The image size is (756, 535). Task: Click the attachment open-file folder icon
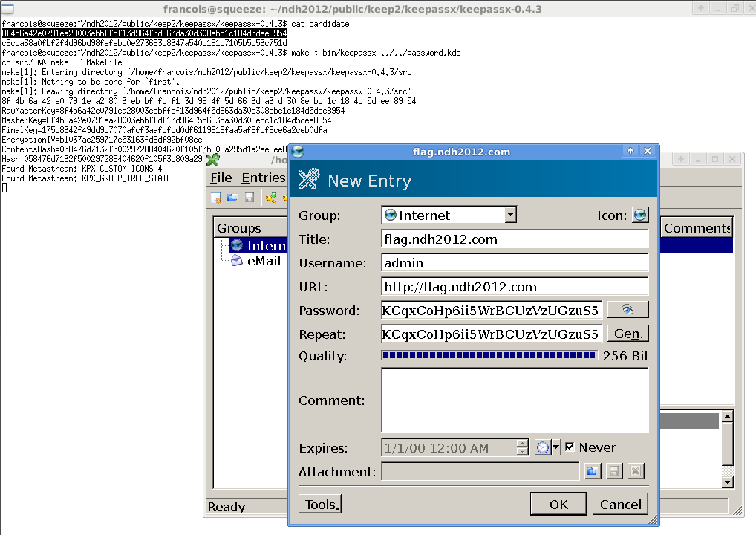tap(592, 471)
